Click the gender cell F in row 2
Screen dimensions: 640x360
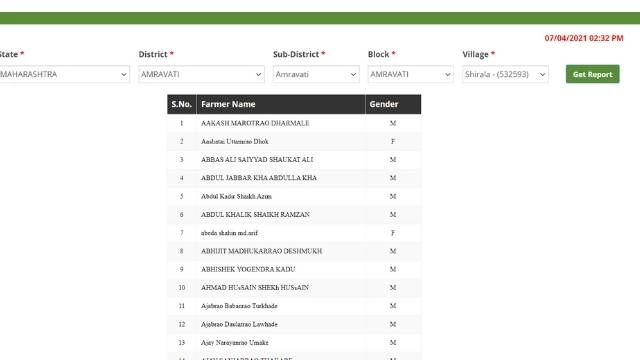point(393,142)
